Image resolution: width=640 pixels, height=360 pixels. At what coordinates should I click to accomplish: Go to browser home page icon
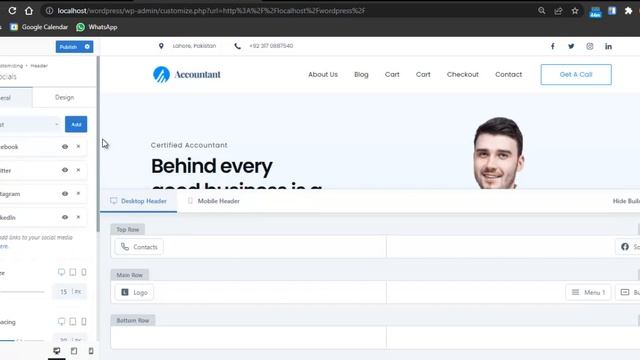(x=29, y=11)
